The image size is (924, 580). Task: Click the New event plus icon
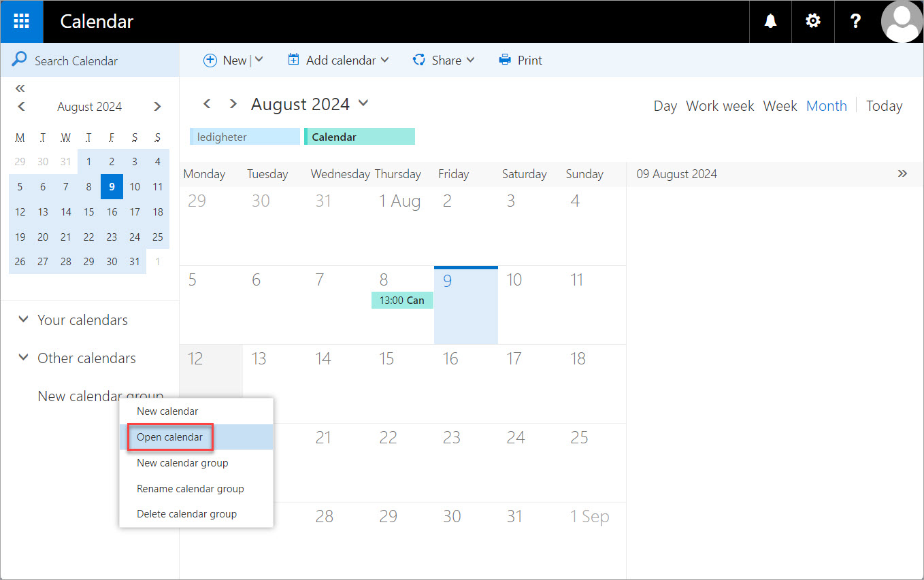[x=210, y=60]
